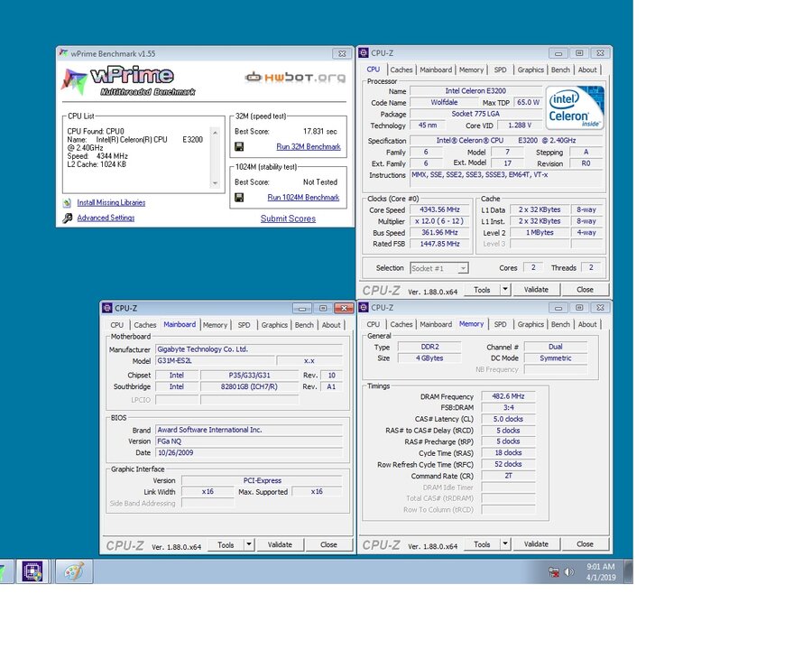Viewport: 812px width, 650px height.
Task: Click the wPrime Benchmark title bar icon
Action: click(64, 53)
